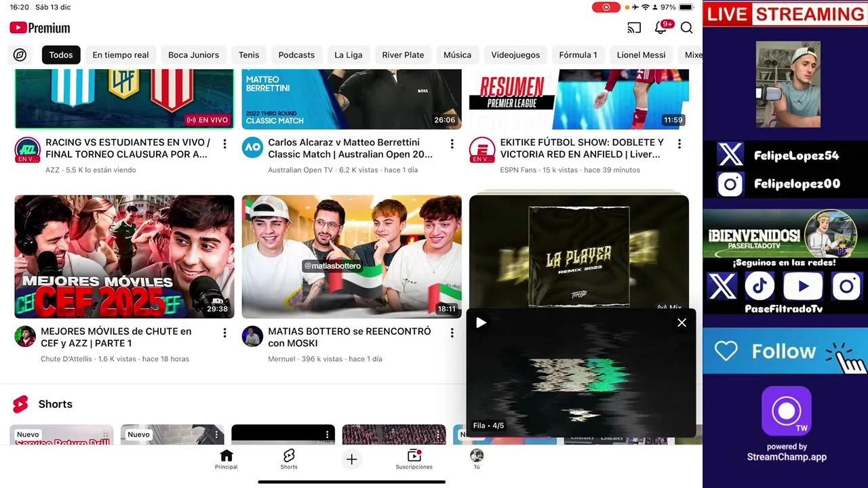Viewport: 868px width, 488px height.
Task: Select the Podcasts chip
Action: point(296,55)
